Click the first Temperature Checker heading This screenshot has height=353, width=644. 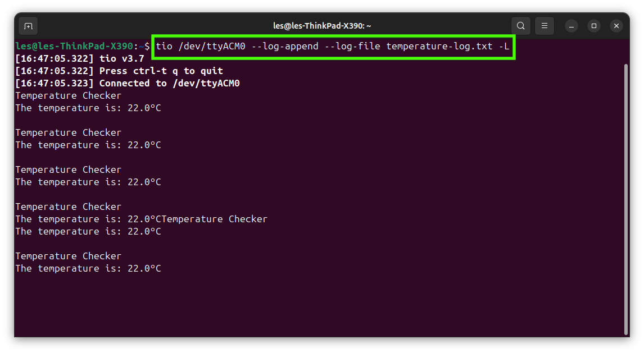[68, 95]
